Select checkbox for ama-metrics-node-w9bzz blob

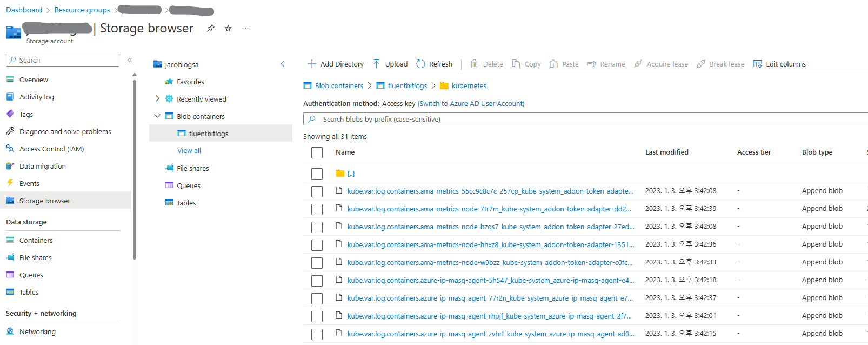(317, 263)
